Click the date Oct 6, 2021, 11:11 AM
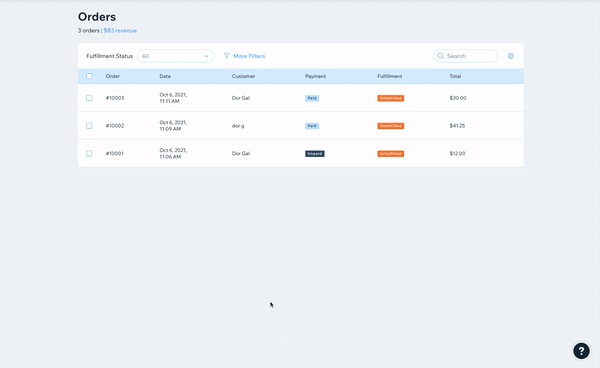The image size is (600, 368). 173,98
